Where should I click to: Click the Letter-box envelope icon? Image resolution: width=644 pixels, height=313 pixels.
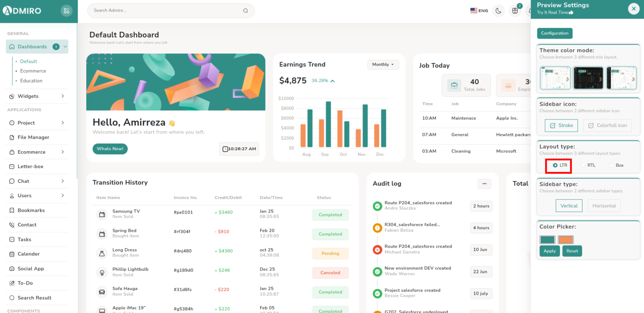pos(12,167)
